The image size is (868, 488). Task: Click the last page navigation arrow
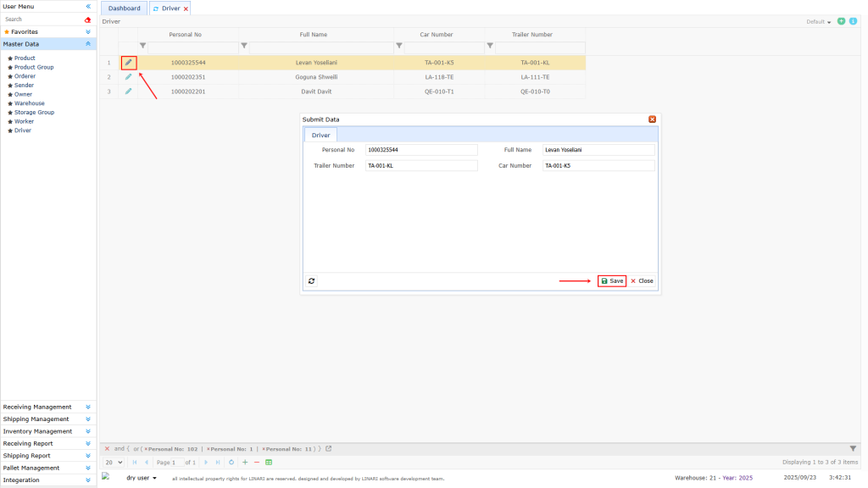[x=217, y=462]
